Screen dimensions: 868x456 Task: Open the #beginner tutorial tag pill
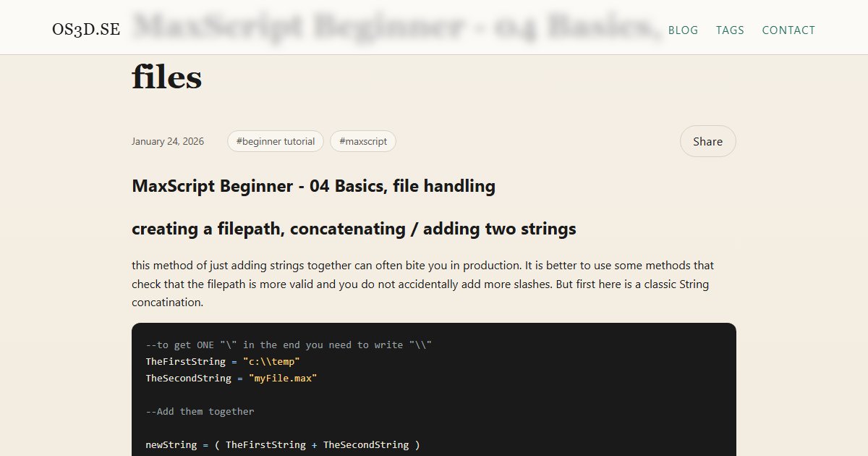[275, 141]
